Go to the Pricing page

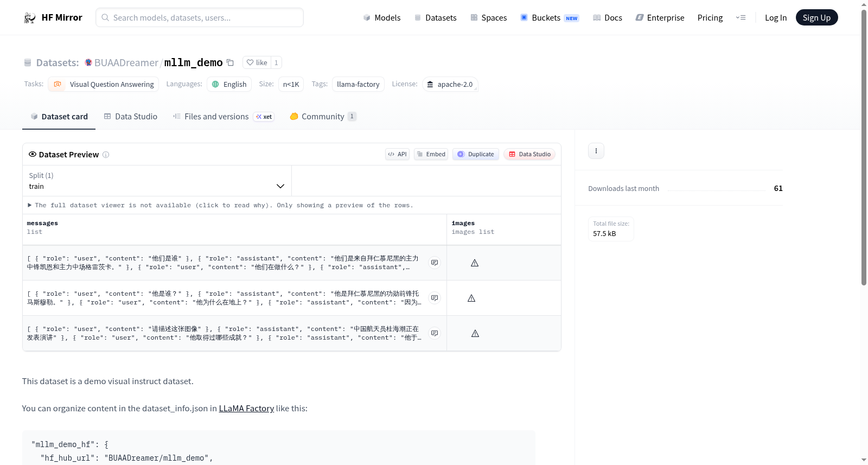click(x=710, y=18)
